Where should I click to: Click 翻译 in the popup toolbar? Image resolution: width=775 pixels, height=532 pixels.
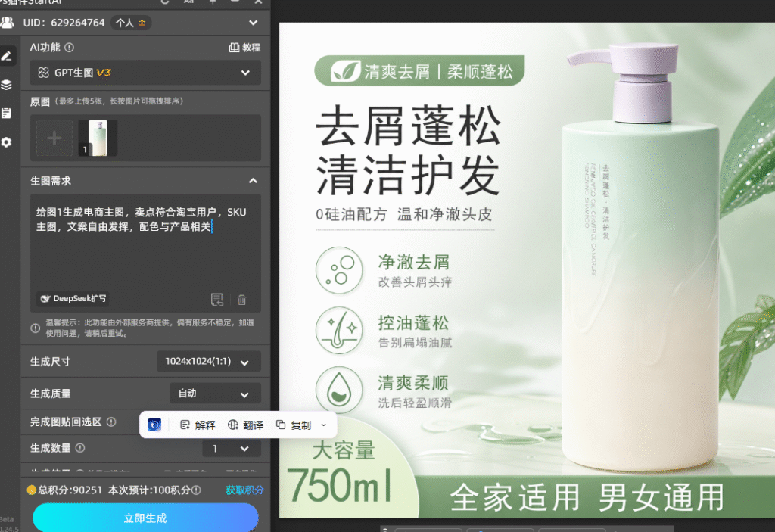(x=246, y=425)
